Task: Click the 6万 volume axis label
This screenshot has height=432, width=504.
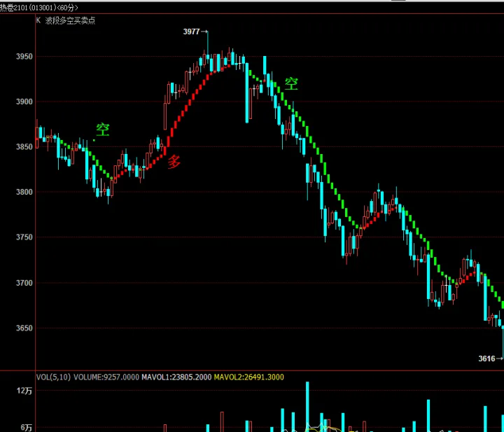Action: (27, 426)
